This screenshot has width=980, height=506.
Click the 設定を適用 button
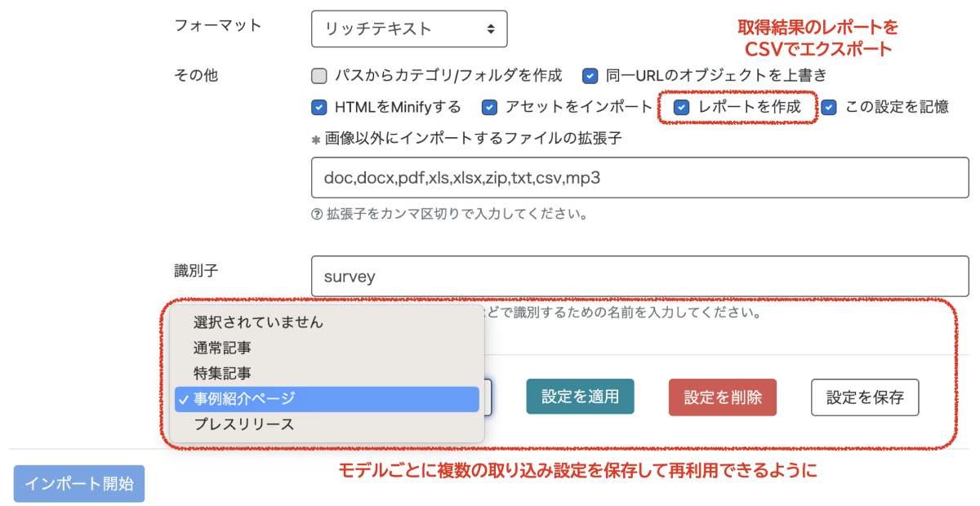pyautogui.click(x=580, y=397)
